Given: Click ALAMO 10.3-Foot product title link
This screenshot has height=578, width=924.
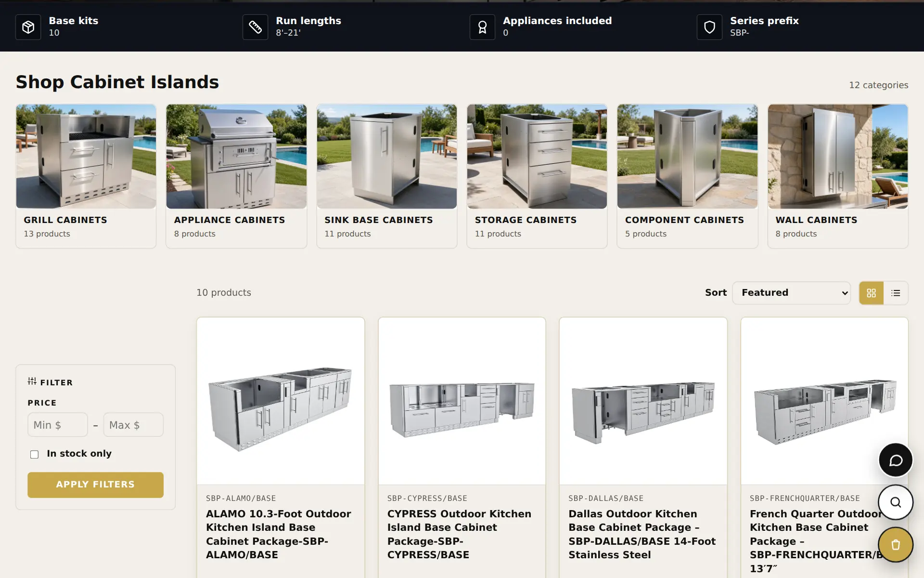Looking at the screenshot, I should 279,534.
